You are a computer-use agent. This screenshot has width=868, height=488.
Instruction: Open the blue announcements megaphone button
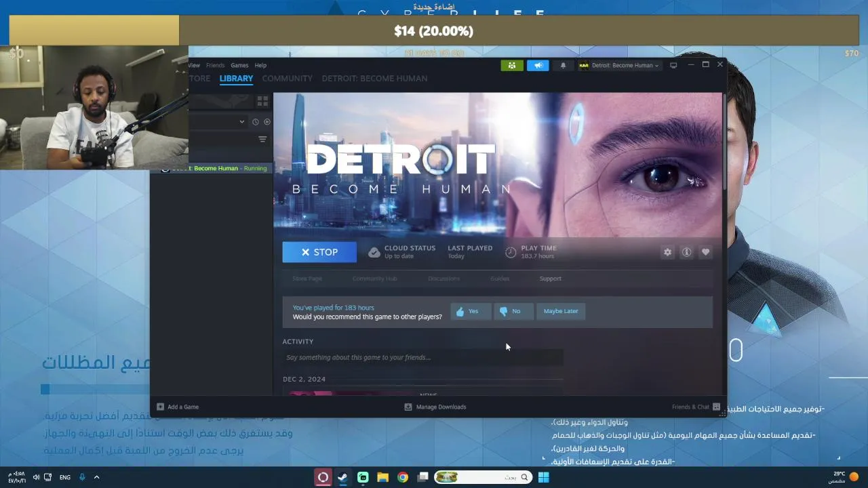click(538, 65)
